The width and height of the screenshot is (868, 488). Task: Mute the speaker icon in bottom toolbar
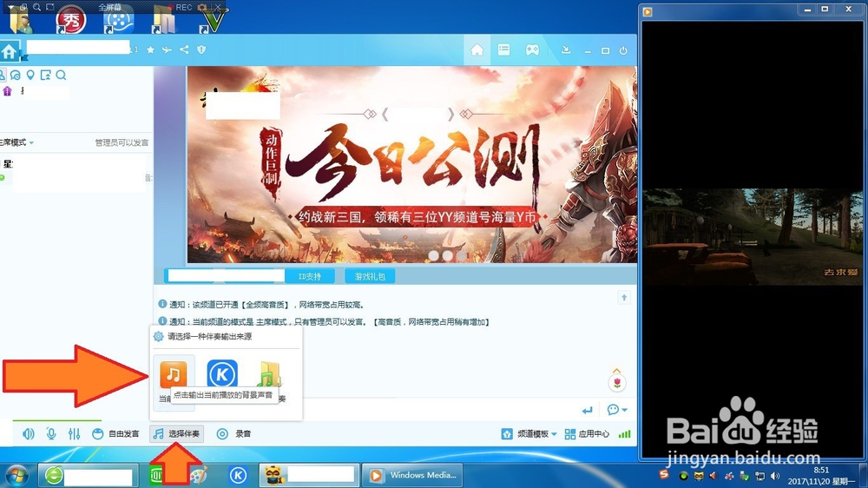coord(29,433)
